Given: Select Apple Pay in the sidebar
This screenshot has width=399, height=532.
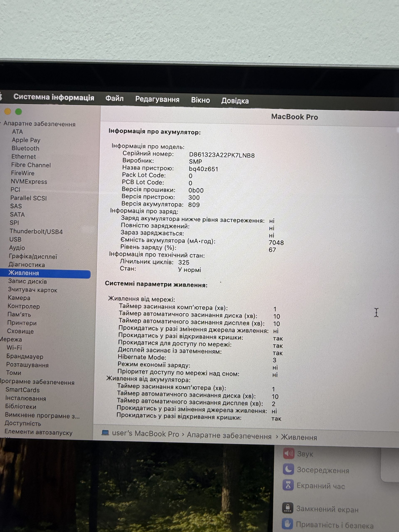Looking at the screenshot, I should point(26,140).
